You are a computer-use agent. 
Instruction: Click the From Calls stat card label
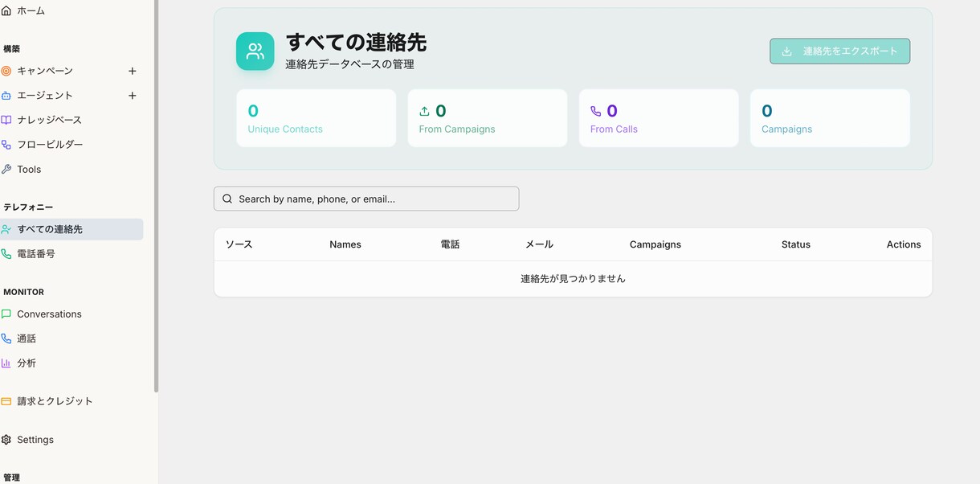[614, 129]
